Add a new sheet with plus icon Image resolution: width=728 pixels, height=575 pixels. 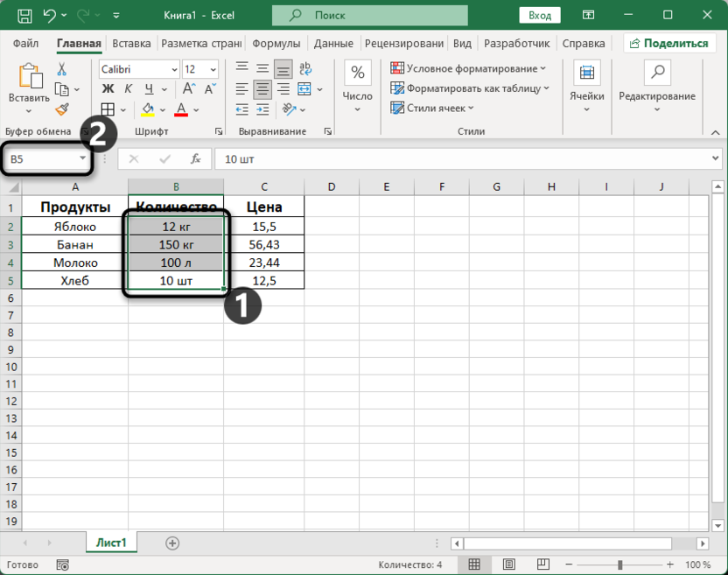point(172,543)
